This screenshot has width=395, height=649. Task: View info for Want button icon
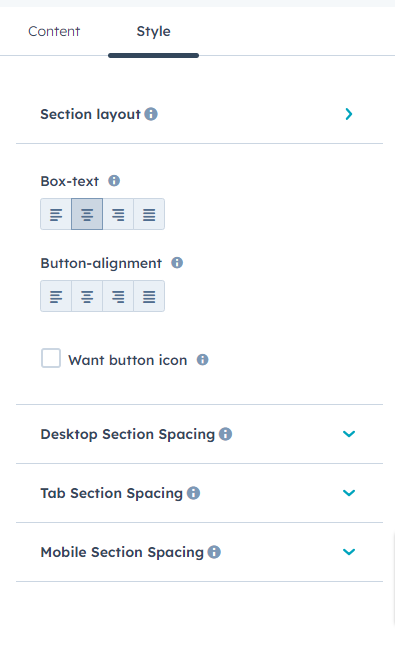tap(202, 360)
